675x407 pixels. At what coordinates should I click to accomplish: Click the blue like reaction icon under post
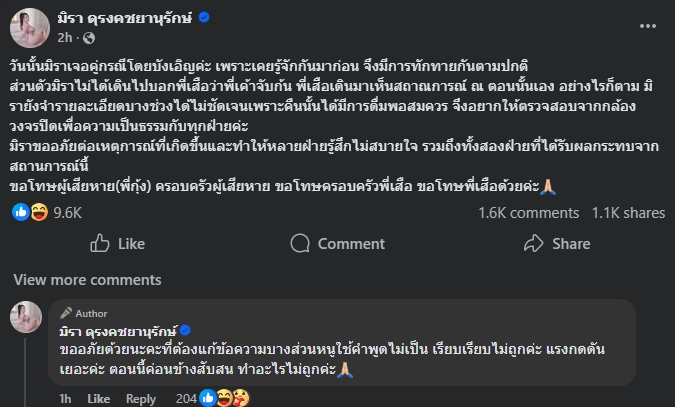coord(21,212)
